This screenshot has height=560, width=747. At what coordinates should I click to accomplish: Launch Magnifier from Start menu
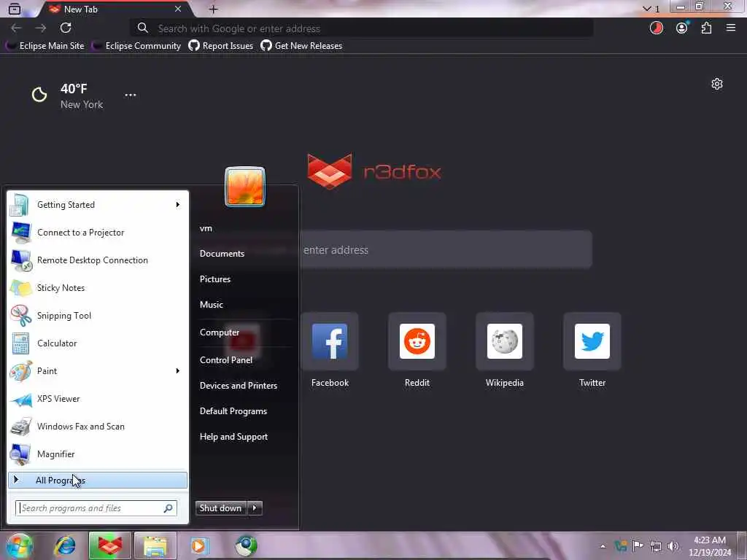click(x=98, y=454)
